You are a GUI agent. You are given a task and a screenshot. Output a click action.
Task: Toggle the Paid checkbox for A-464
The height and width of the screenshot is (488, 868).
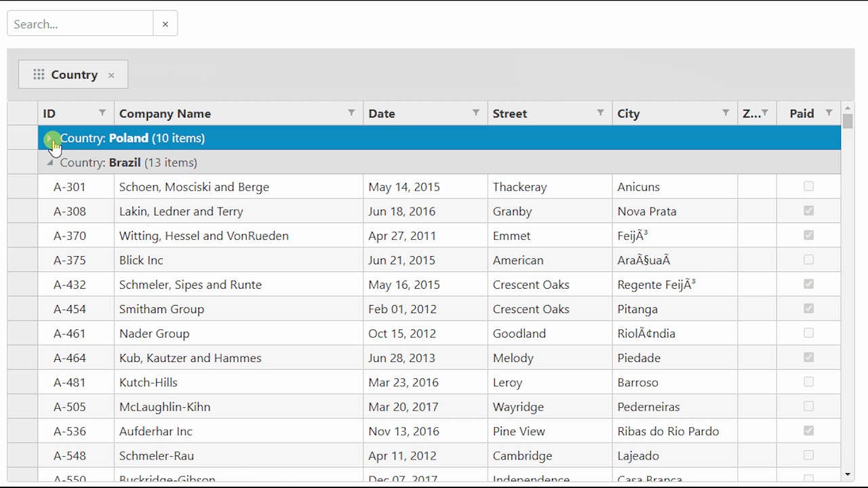[x=808, y=357]
